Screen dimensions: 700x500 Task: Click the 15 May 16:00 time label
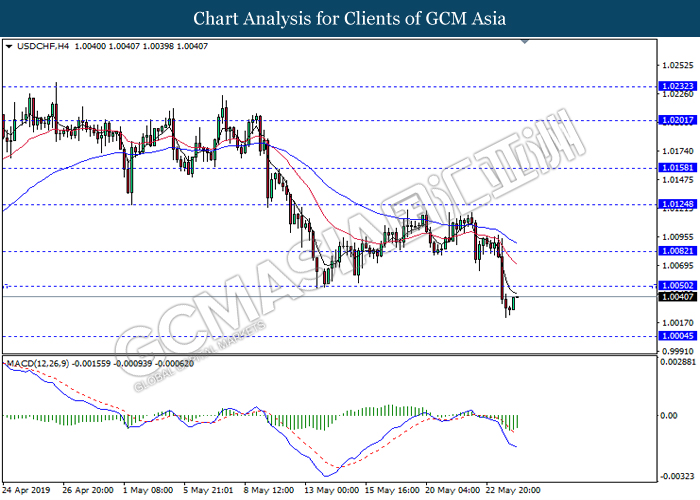pyautogui.click(x=392, y=490)
